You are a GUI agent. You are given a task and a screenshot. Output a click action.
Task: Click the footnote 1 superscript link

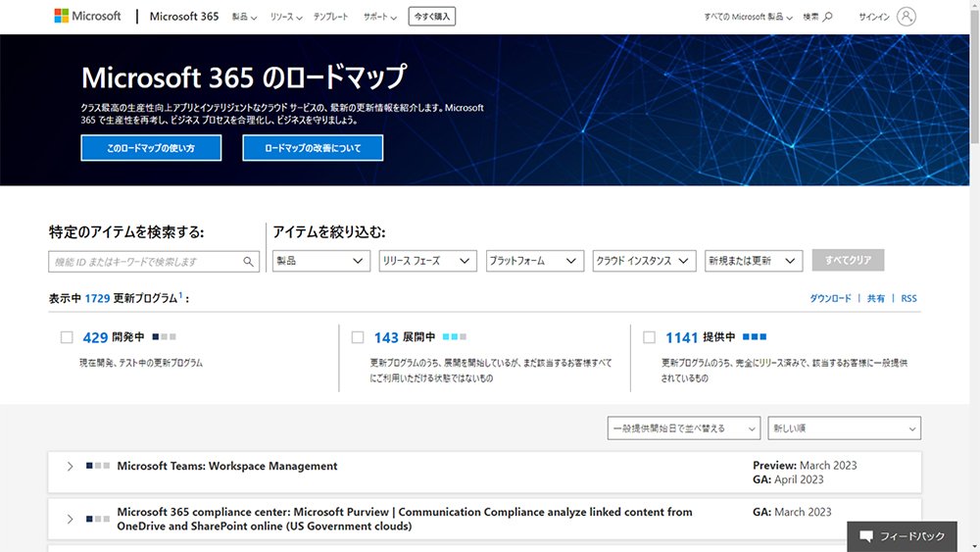pyautogui.click(x=180, y=295)
